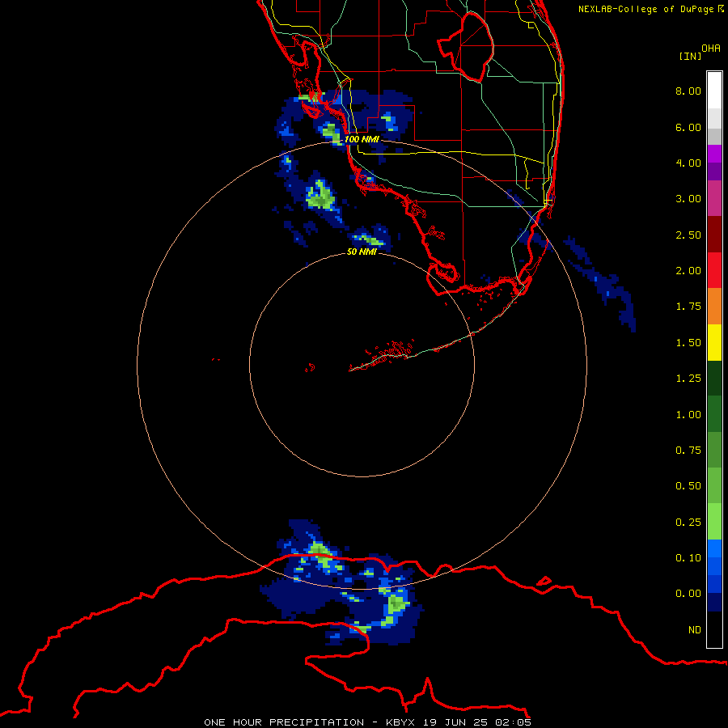Click the pink color swatch near 3.00

[x=714, y=198]
